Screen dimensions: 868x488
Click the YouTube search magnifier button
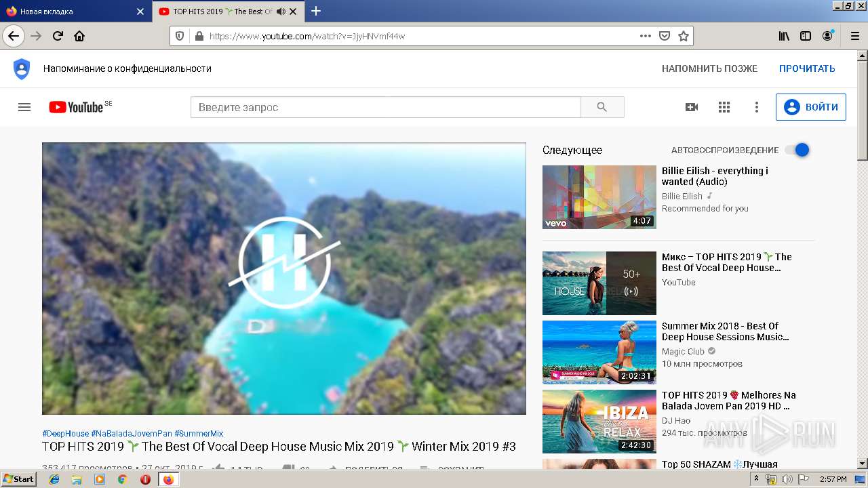pos(602,107)
